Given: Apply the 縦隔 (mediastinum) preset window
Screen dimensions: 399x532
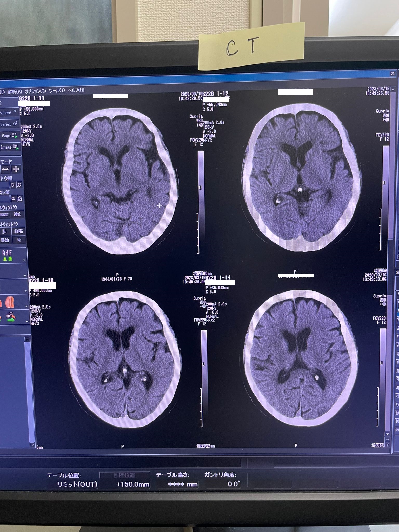Looking at the screenshot, I should [18, 231].
